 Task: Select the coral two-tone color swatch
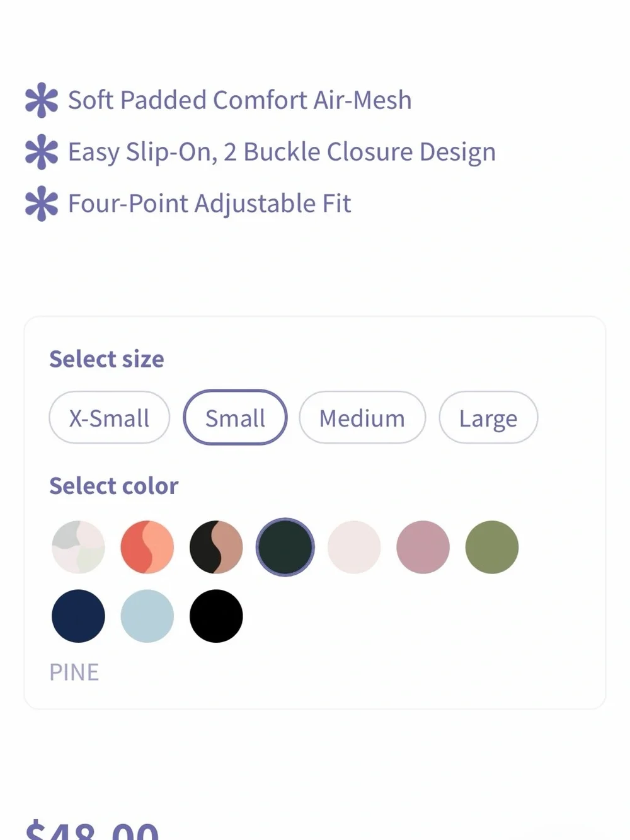[147, 547]
